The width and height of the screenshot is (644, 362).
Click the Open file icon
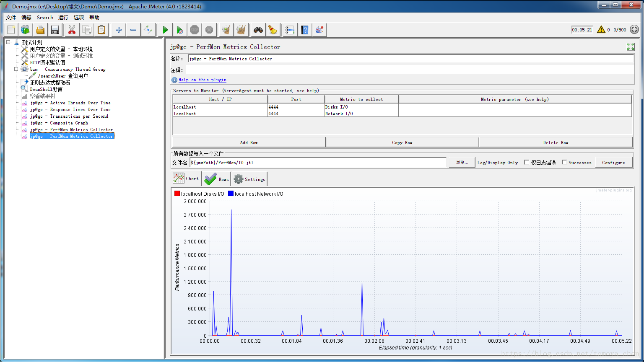click(40, 30)
